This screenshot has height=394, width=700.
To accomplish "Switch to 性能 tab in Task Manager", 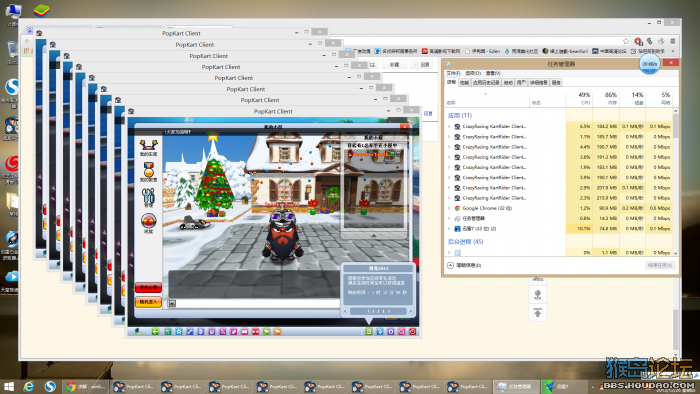I will [x=464, y=83].
